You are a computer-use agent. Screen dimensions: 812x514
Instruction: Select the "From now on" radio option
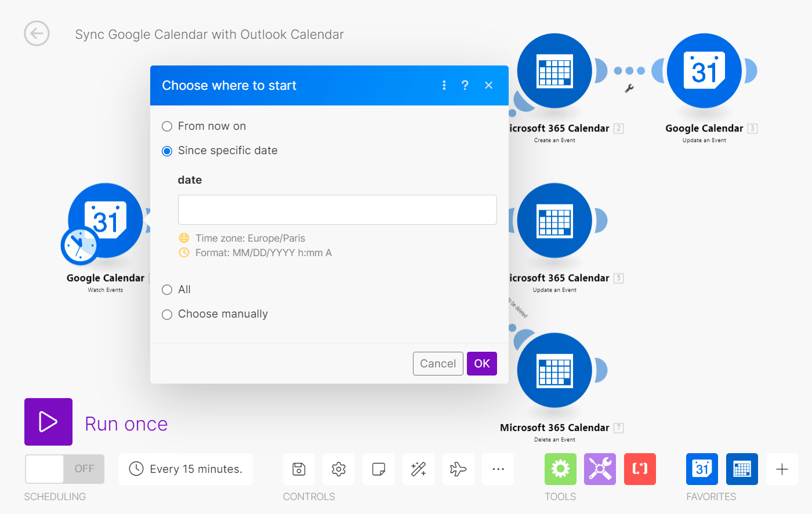coord(167,126)
